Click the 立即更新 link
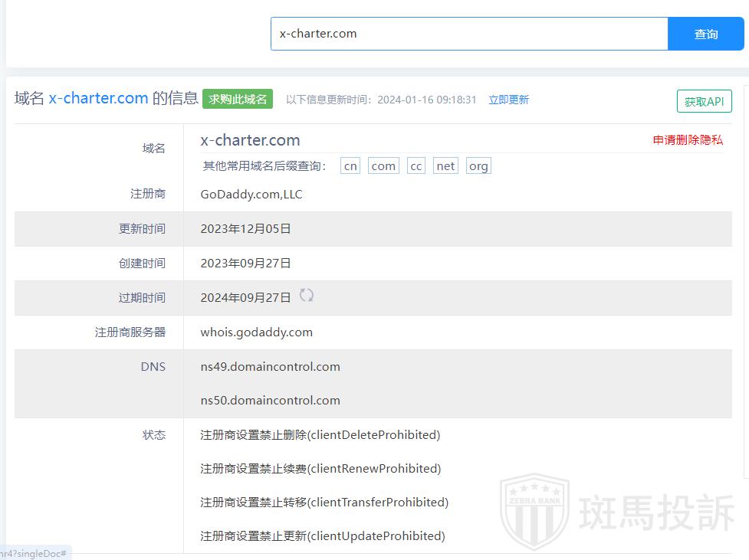 tap(508, 100)
